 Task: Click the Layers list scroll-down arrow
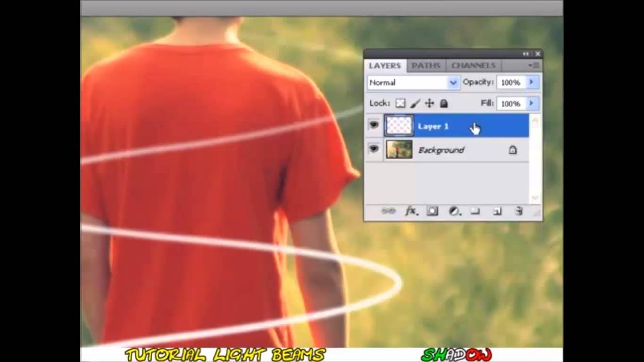[x=535, y=198]
